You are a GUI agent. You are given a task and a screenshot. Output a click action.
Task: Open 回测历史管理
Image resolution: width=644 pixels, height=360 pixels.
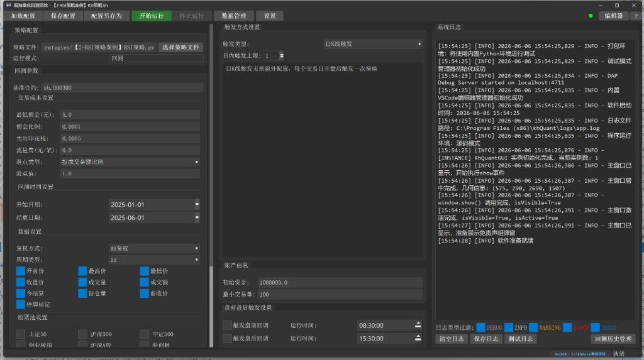613,339
